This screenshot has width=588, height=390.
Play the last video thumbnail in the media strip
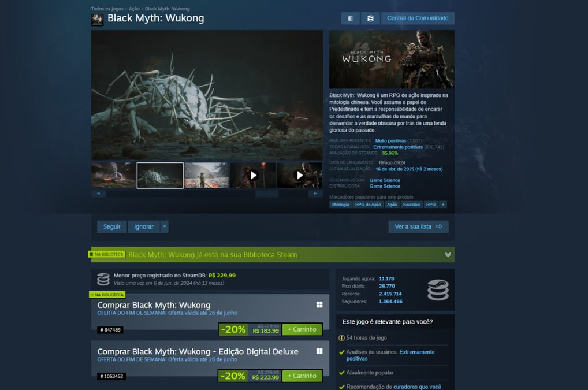coord(299,175)
